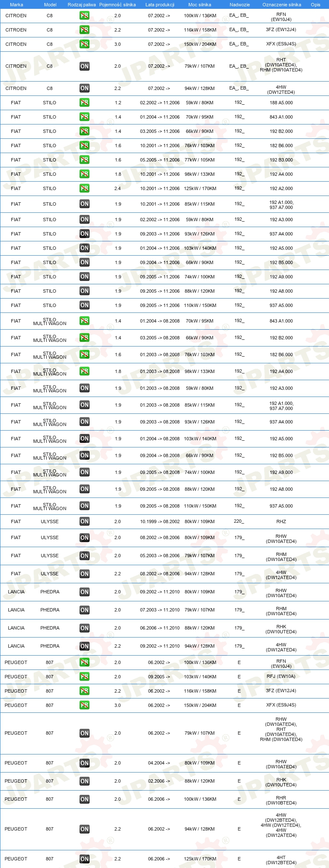Click petrol icon in Stilo Multi Wagon 1.8 row
This screenshot has height=868, width=329.
[84, 371]
